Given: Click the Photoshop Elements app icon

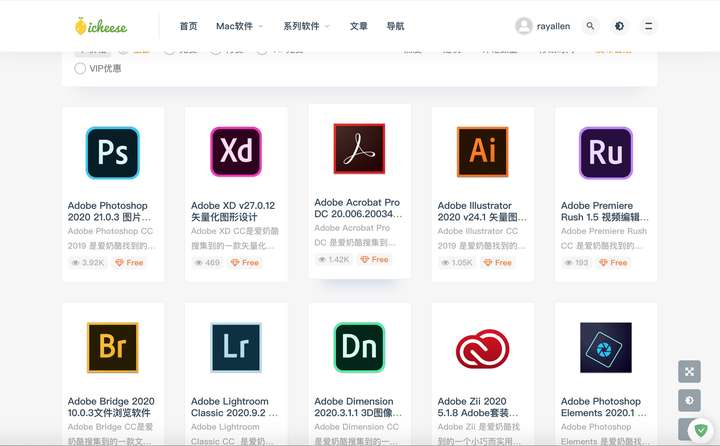Looking at the screenshot, I should click(606, 347).
